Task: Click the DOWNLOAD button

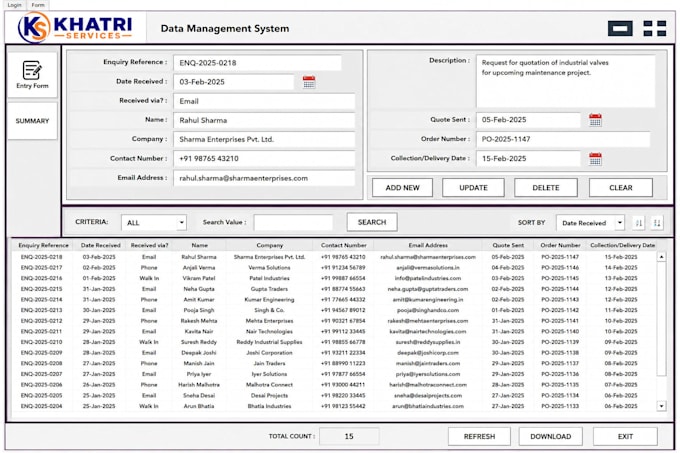Action: tap(550, 437)
